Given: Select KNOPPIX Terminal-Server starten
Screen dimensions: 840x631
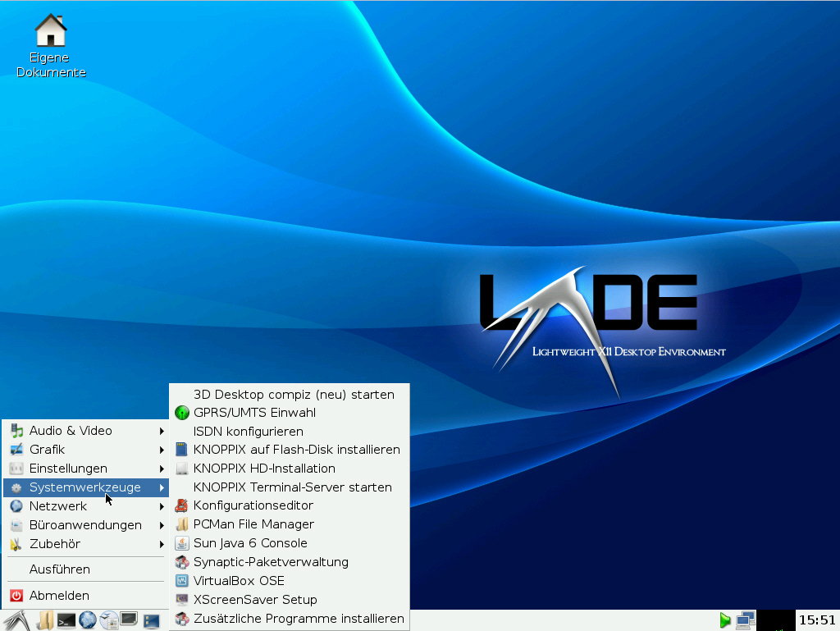Looking at the screenshot, I should [x=290, y=487].
